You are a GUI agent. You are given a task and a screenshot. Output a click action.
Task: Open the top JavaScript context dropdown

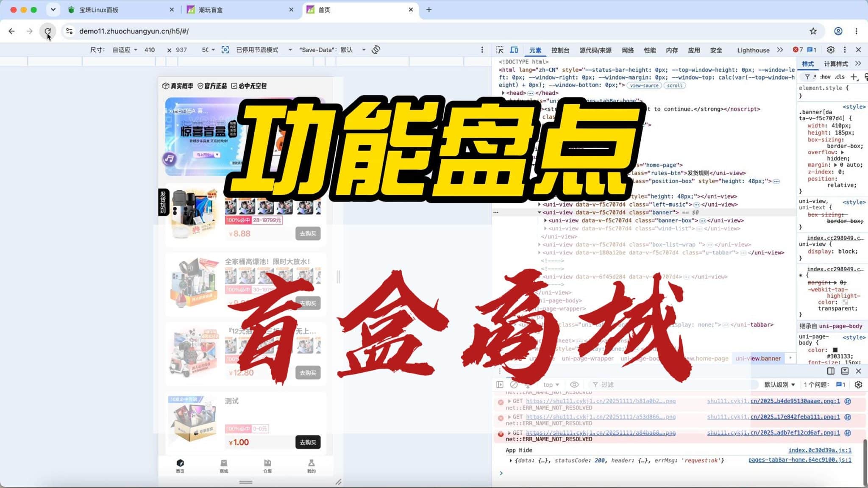551,385
